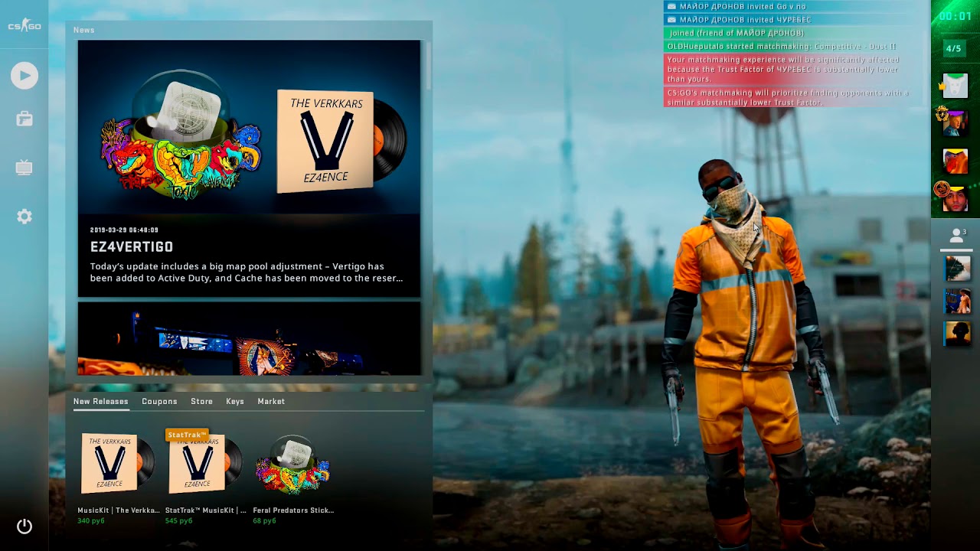The height and width of the screenshot is (551, 980).
Task: Click the fourth lobby member avatar
Action: (955, 198)
